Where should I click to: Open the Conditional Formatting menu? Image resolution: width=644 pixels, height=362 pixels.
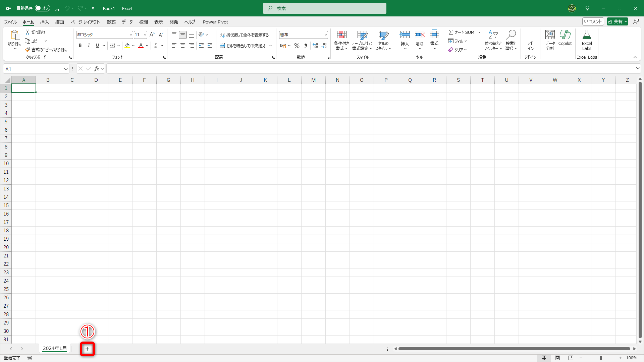(341, 40)
